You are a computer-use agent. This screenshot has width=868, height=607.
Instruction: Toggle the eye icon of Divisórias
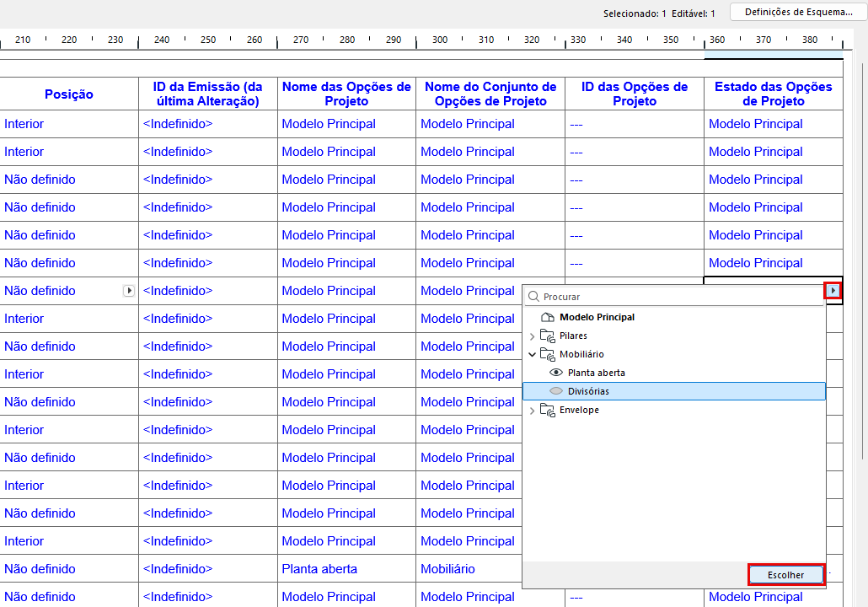556,391
